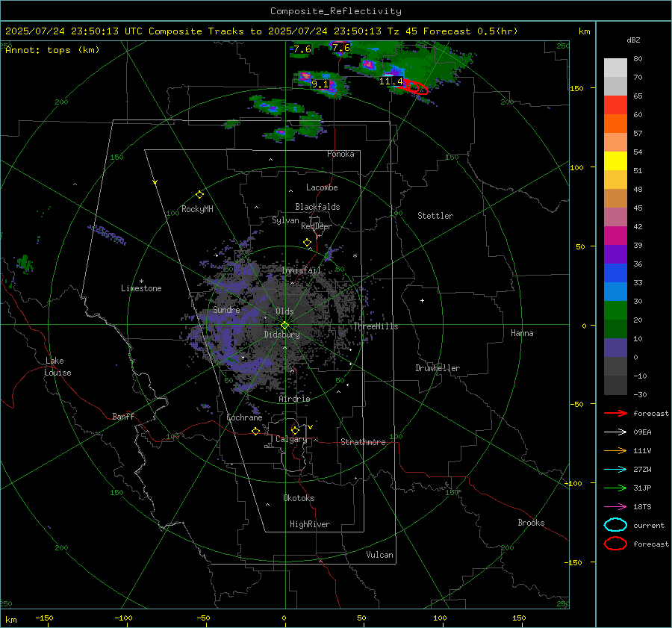Click the cyan 27ZW arrow in legend

coord(615,470)
